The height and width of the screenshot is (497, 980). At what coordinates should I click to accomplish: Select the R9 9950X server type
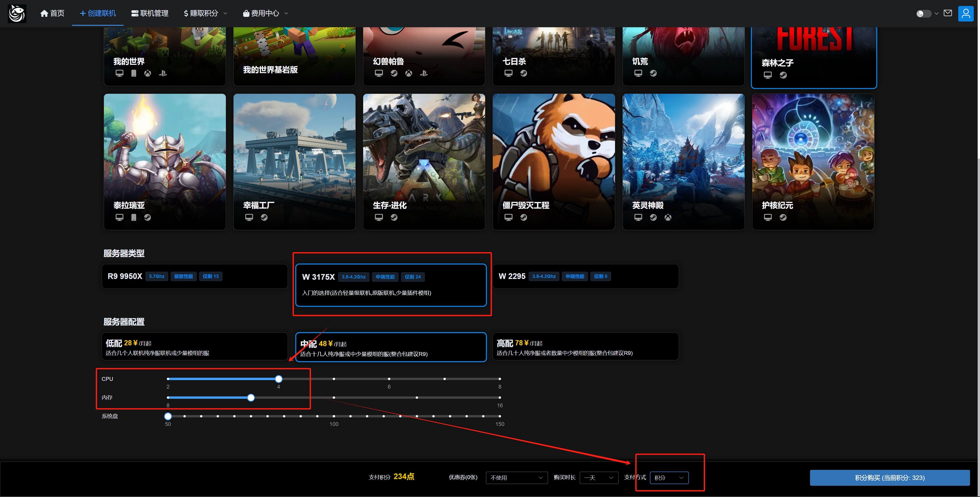pyautogui.click(x=194, y=276)
